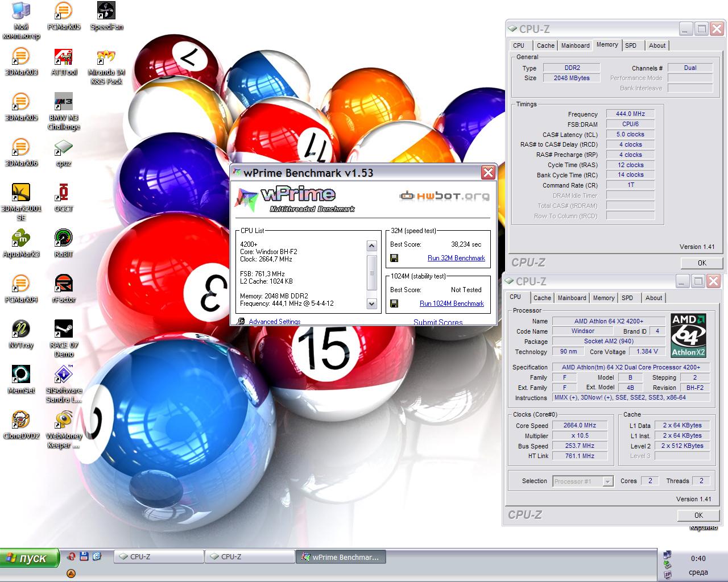
Task: Open BMW M3 Challenge shortcut
Action: (x=64, y=111)
